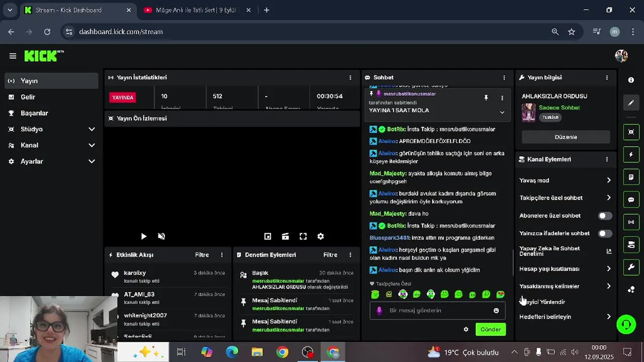Click Gönder to send message
The width and height of the screenshot is (644, 362).
point(491,329)
